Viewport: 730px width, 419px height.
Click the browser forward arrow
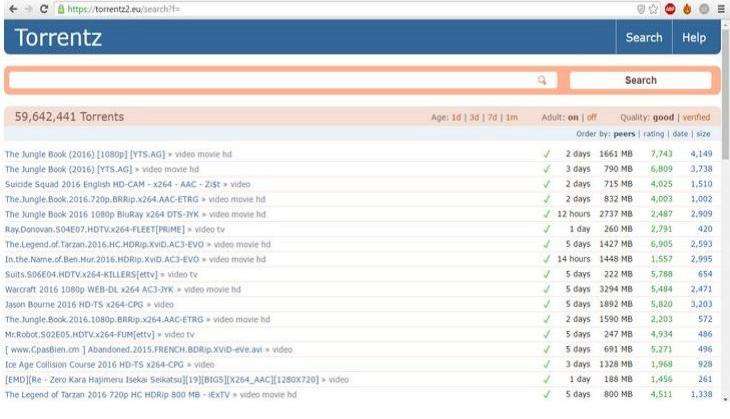[x=26, y=8]
